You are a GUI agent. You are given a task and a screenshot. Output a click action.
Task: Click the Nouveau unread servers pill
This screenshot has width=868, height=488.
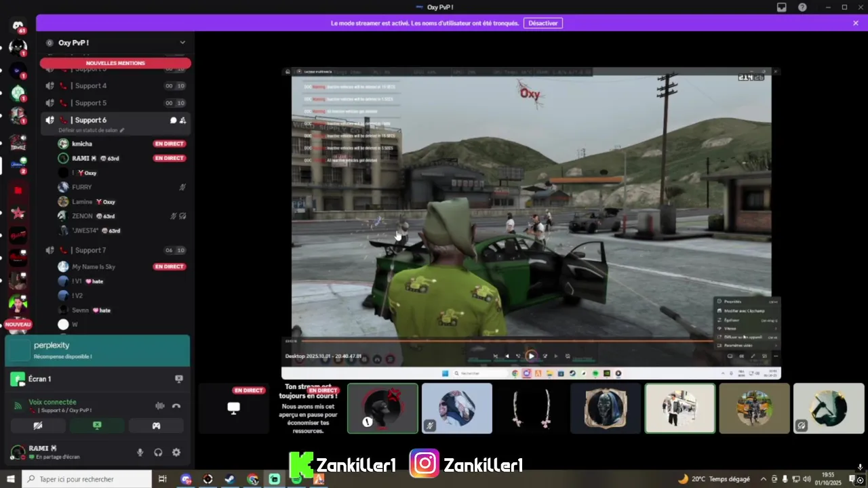[x=18, y=325]
